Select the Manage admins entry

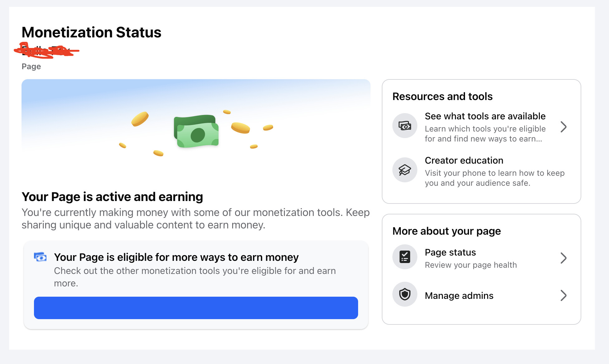[481, 295]
